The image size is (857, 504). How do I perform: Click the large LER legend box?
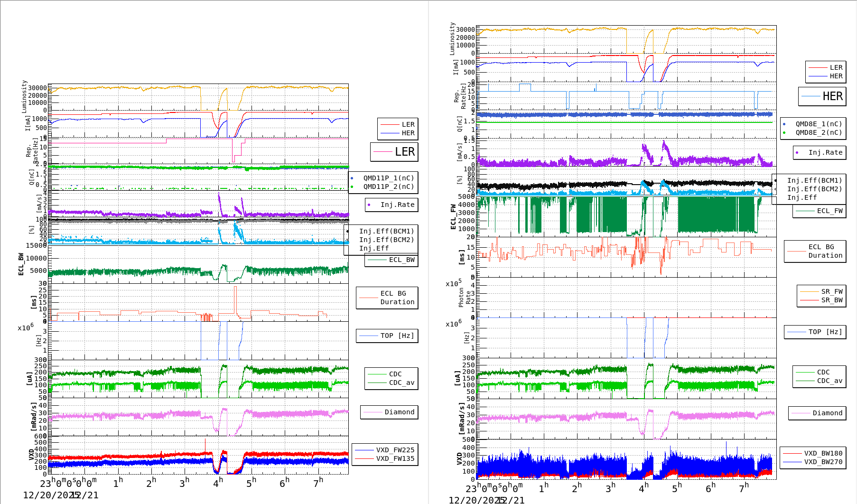[394, 152]
